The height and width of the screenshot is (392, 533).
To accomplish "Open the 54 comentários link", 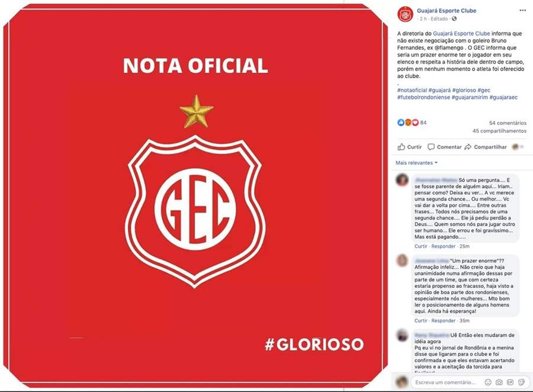I will coord(508,123).
